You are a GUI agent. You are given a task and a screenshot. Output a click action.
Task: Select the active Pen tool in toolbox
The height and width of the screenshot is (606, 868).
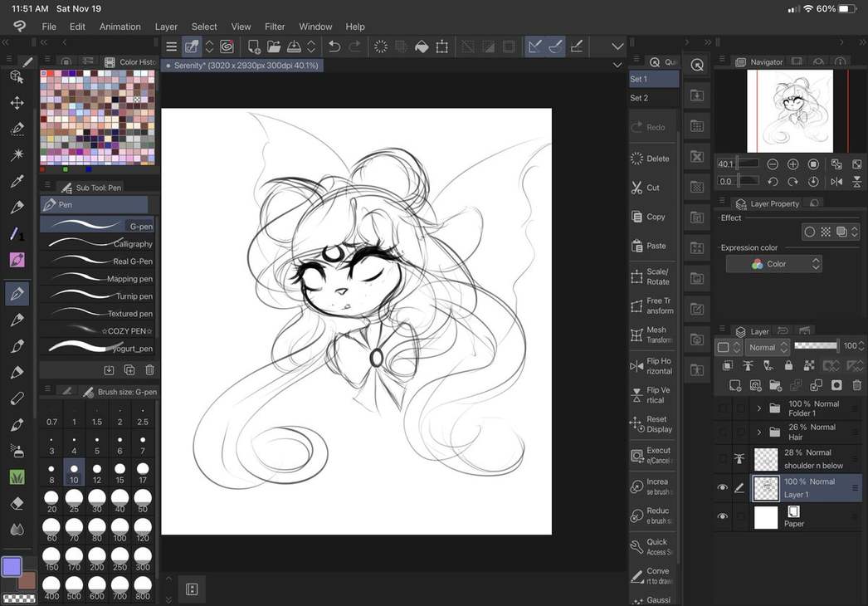pyautogui.click(x=17, y=294)
